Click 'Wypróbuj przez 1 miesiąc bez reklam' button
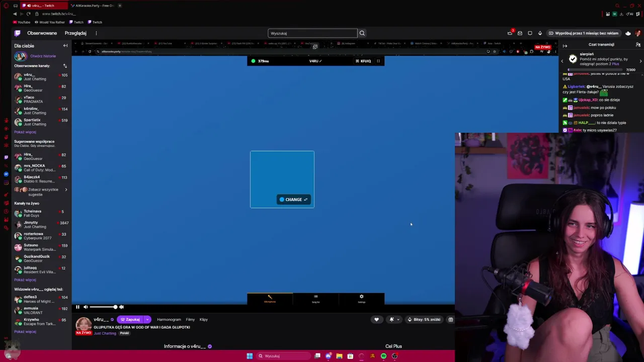The width and height of the screenshot is (644, 362). click(584, 33)
